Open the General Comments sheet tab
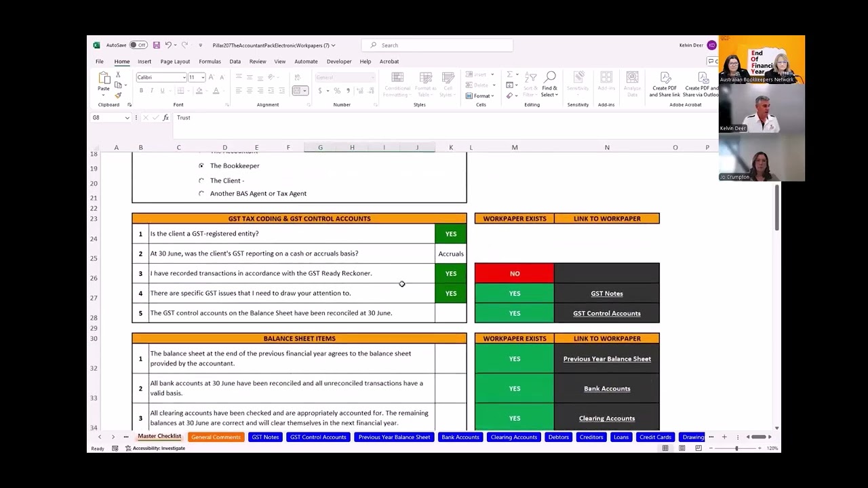The height and width of the screenshot is (488, 868). coord(216,437)
